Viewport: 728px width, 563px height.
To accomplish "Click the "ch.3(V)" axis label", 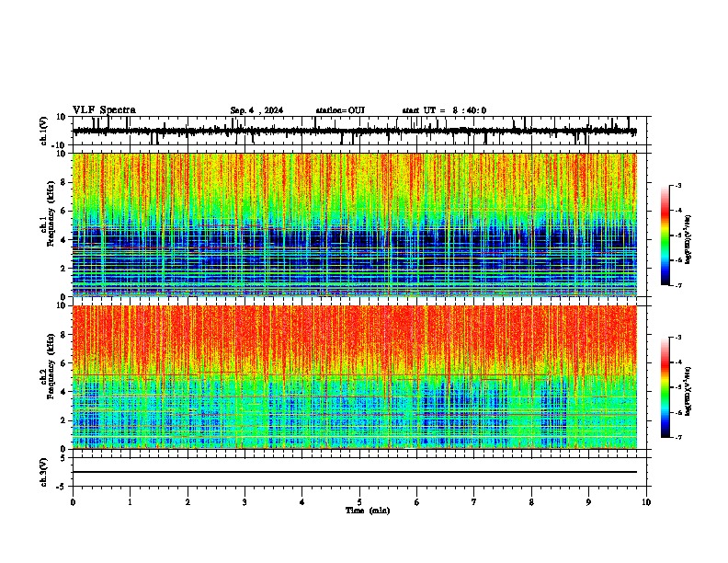I will point(44,472).
